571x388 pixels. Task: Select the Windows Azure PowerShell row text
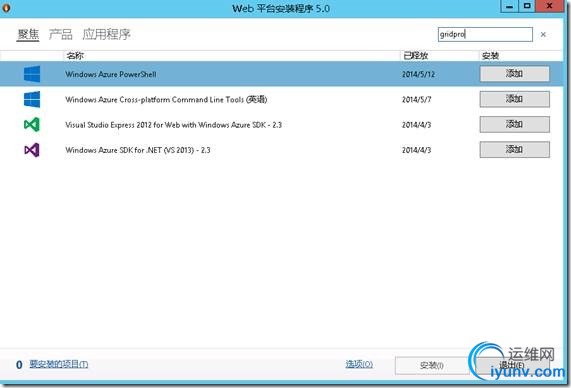click(x=111, y=74)
